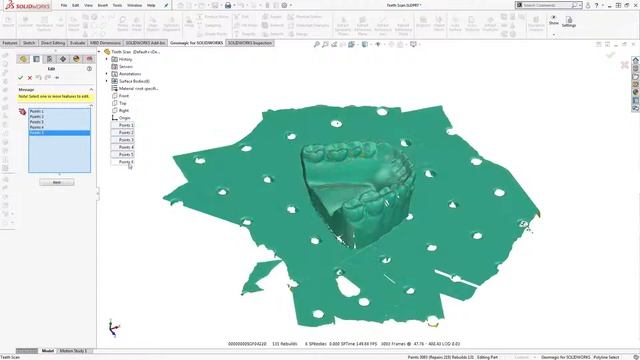Open the File menu
This screenshot has width=640, height=360.
(64, 5)
